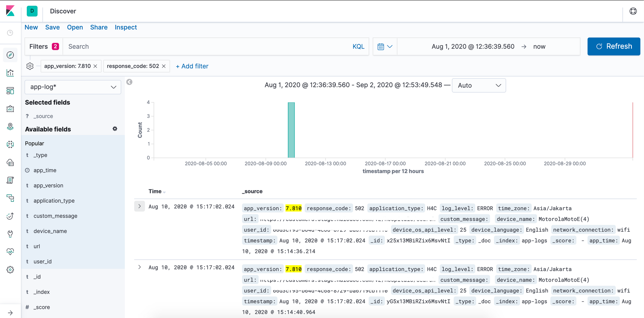
Task: Click the + Add filter link
Action: click(x=192, y=66)
